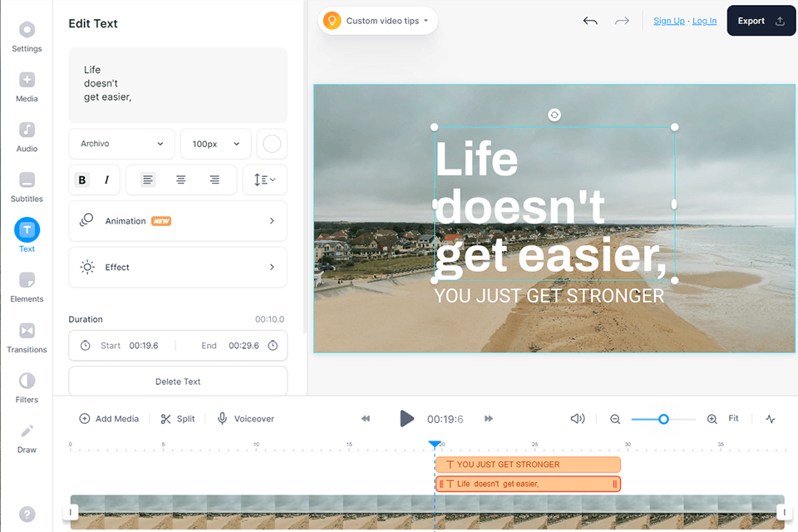Click the Log In link
798x532 pixels.
(x=704, y=21)
